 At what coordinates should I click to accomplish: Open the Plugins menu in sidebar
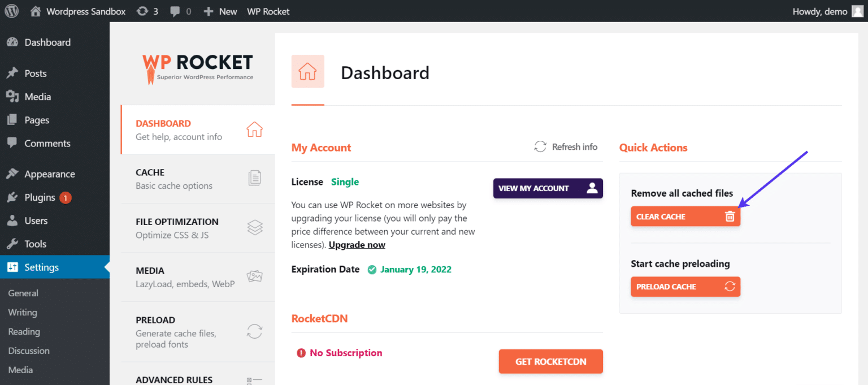coord(40,197)
